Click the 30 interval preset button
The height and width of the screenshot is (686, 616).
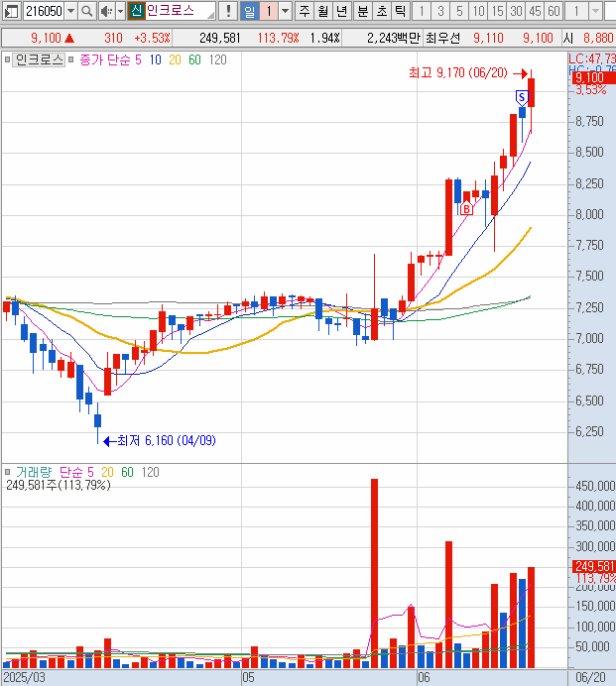516,11
